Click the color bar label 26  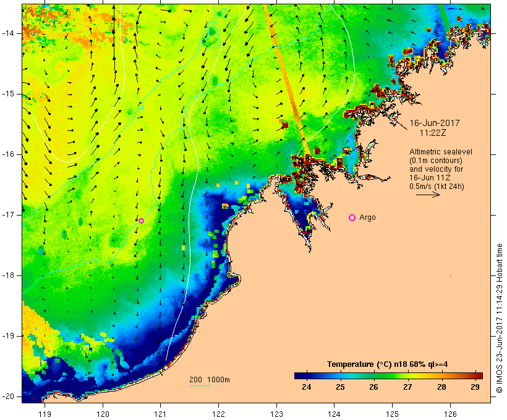[374, 387]
